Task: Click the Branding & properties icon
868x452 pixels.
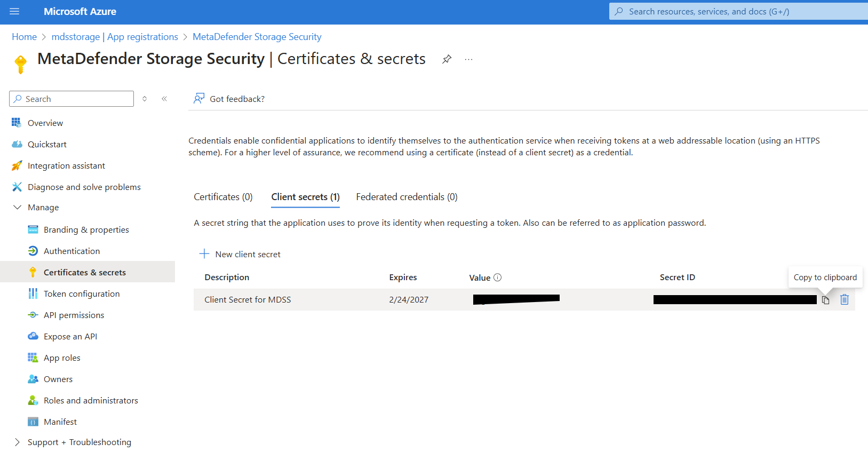Action: (33, 229)
